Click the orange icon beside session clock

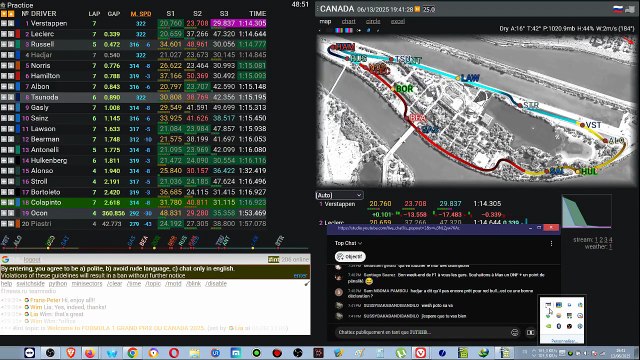point(418,9)
